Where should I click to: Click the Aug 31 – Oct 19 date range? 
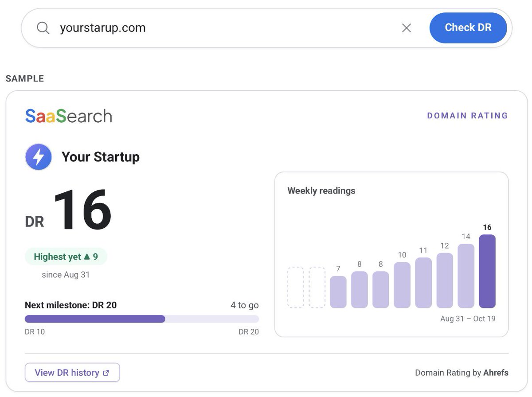point(468,319)
